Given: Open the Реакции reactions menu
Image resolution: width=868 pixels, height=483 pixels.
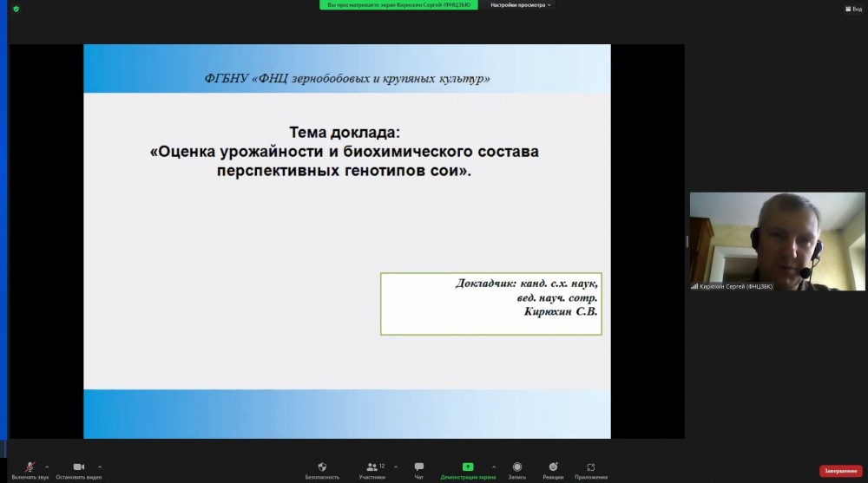Looking at the screenshot, I should (553, 467).
